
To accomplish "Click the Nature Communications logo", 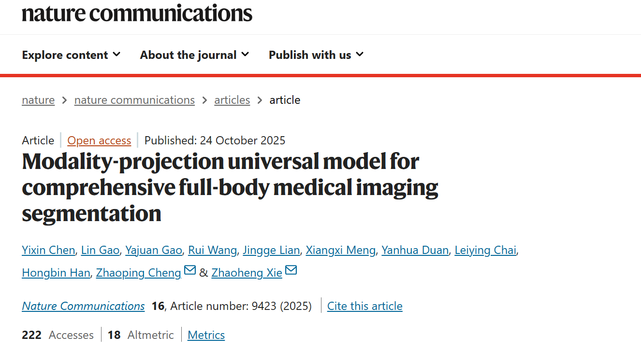I will (137, 13).
